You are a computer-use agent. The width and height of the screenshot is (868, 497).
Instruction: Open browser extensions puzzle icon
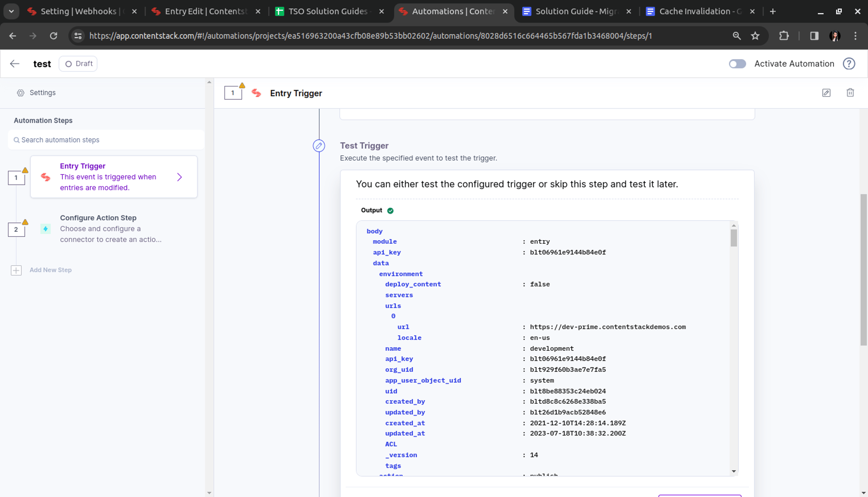pos(784,36)
